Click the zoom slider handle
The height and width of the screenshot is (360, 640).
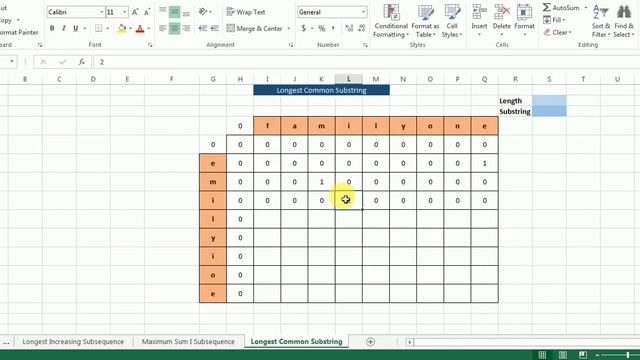[x=628, y=355]
